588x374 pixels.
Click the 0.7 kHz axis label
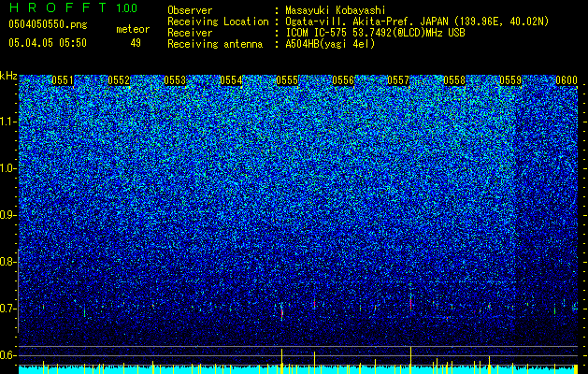7,309
